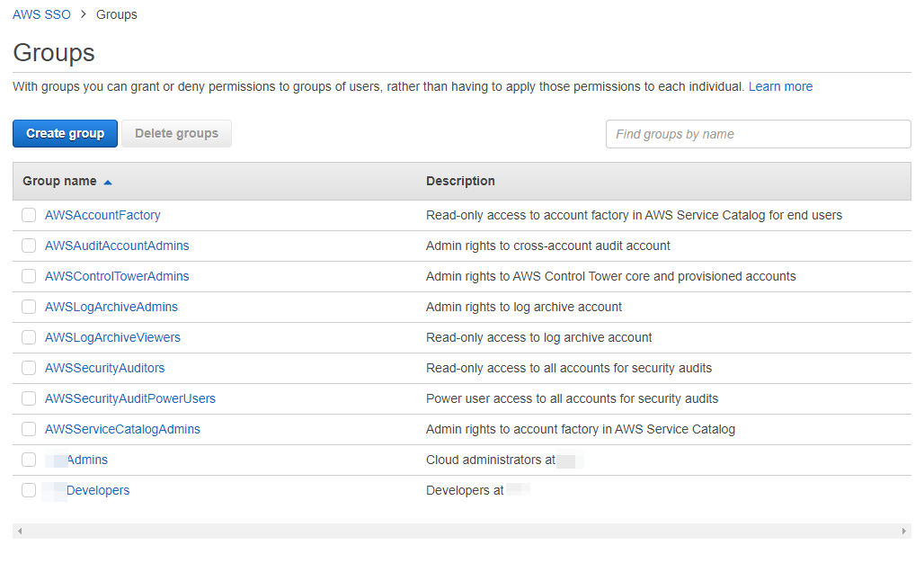The width and height of the screenshot is (924, 563).
Task: Click the Find groups by name search field
Action: pos(758,133)
